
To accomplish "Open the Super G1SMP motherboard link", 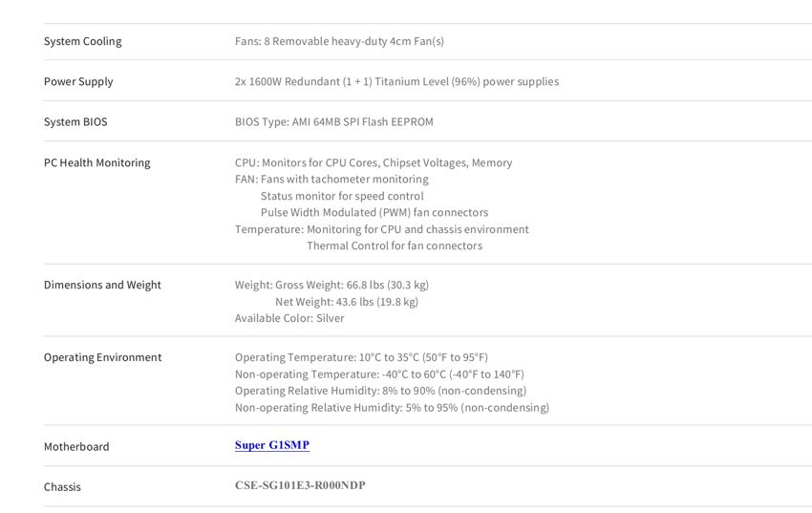I will pos(272,445).
